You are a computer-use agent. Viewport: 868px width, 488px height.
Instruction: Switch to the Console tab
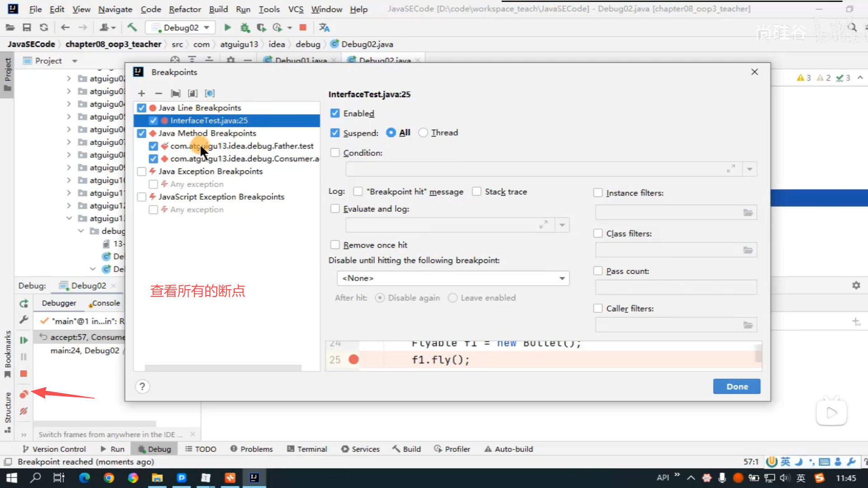pos(106,303)
